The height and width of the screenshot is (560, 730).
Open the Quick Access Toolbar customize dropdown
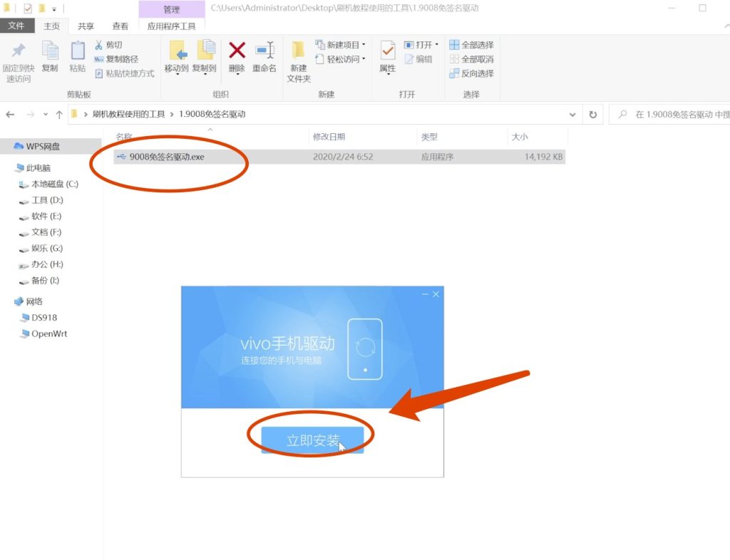54,9
